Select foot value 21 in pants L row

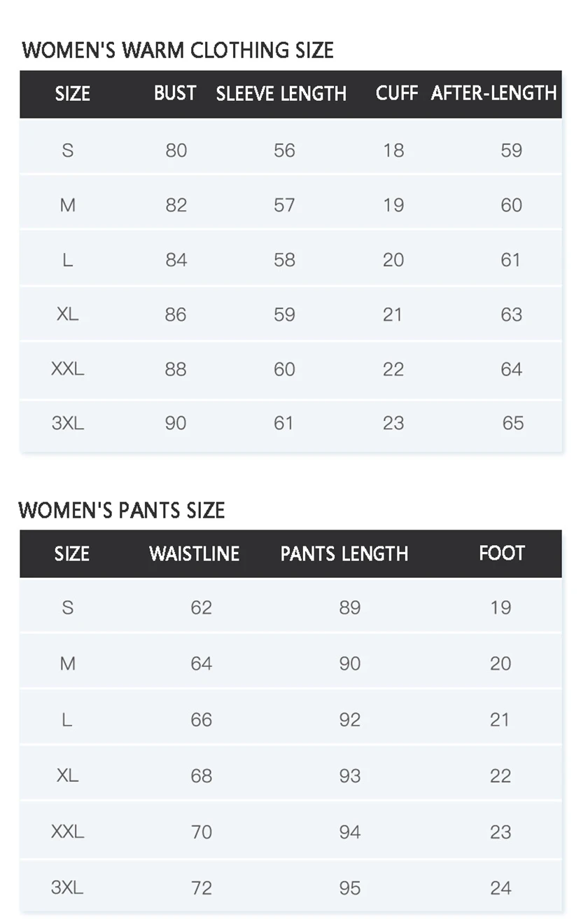point(500,719)
